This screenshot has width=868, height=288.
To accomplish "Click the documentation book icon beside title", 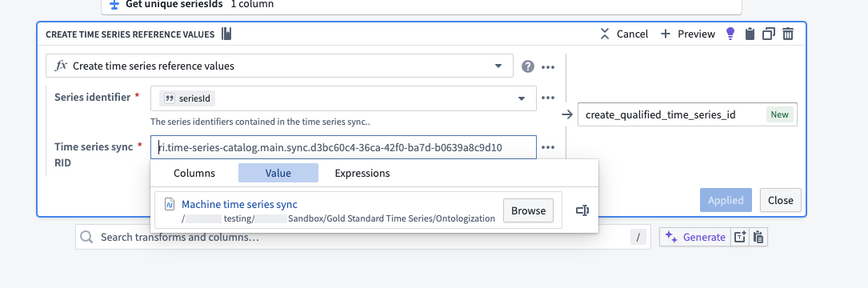I will coord(226,34).
